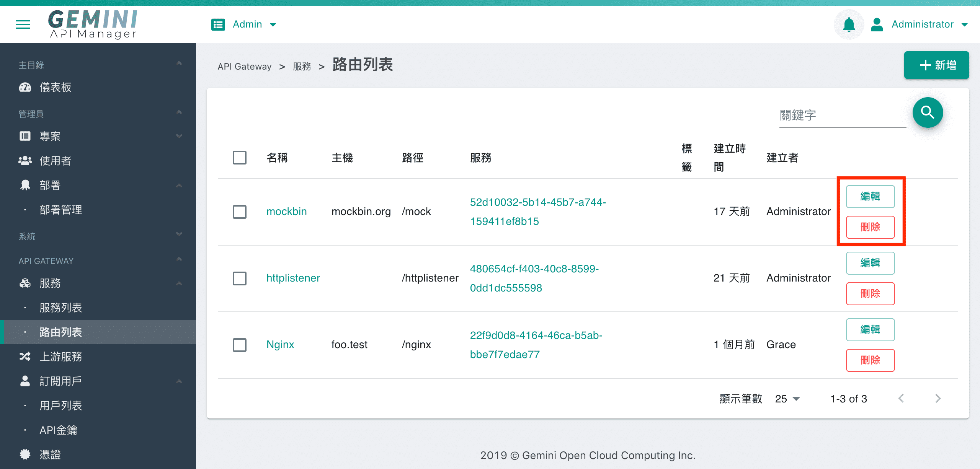Click 編輯 for the Nginx route
980x469 pixels.
[870, 330]
